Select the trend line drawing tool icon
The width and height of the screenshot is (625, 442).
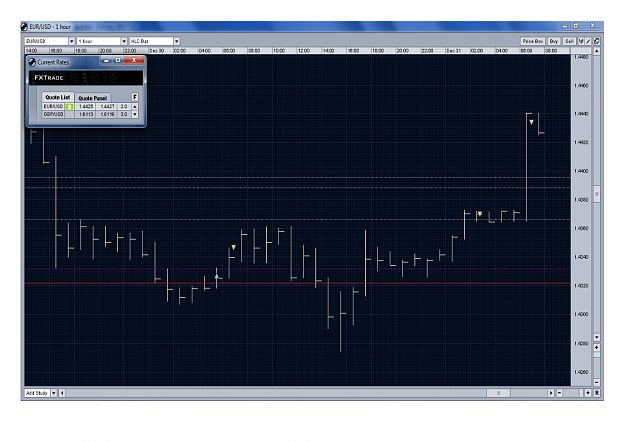[589, 41]
